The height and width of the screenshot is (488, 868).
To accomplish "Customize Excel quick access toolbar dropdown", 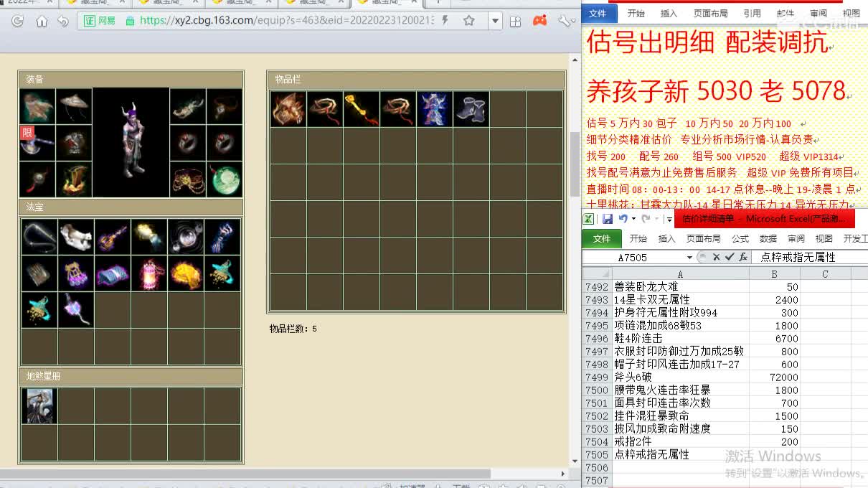I will 669,220.
